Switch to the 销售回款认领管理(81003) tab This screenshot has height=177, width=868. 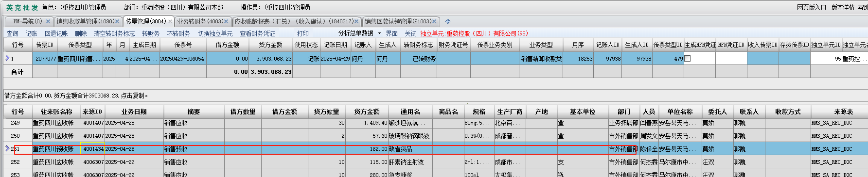point(398,21)
